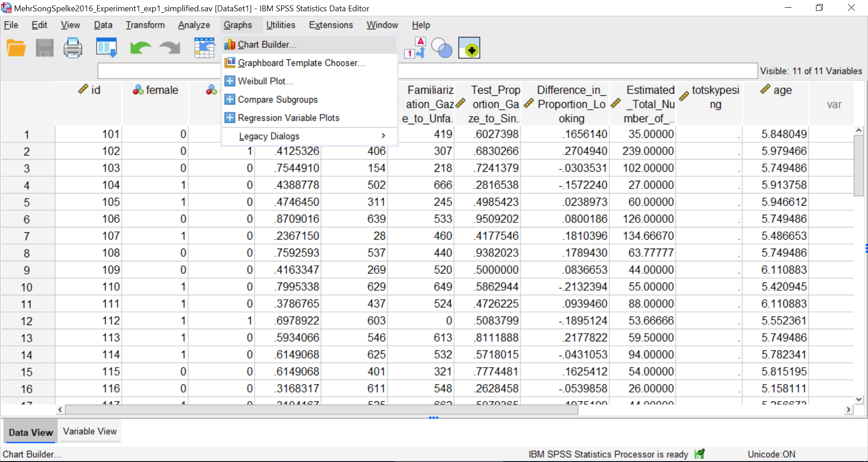Click Unicode:ON status bar text
868x462 pixels.
pyautogui.click(x=771, y=454)
